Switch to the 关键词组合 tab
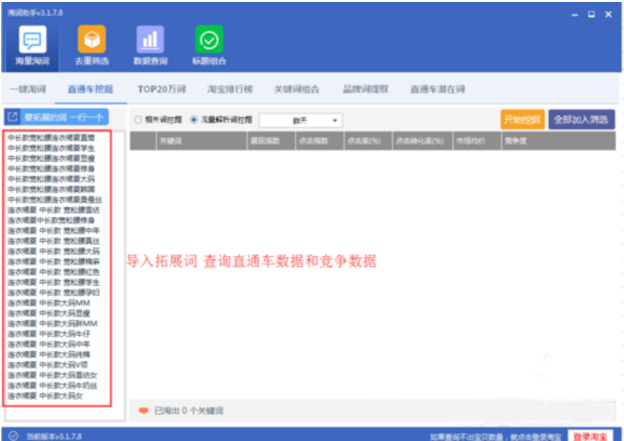 click(296, 89)
